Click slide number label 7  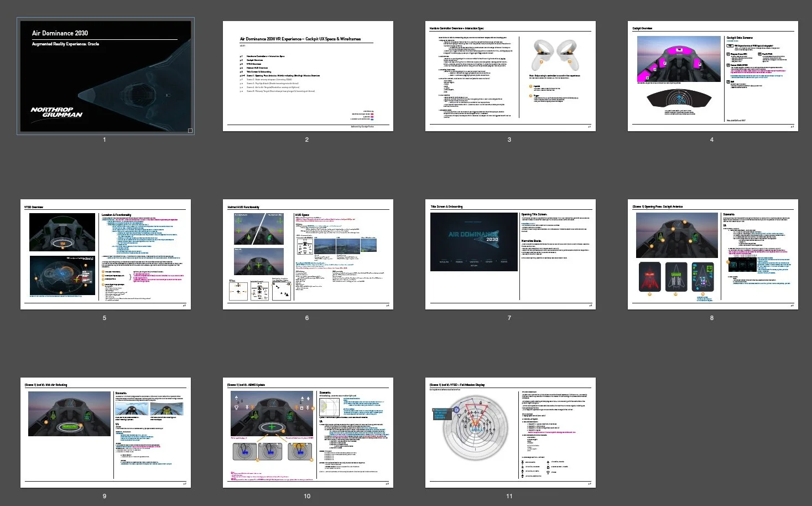509,318
